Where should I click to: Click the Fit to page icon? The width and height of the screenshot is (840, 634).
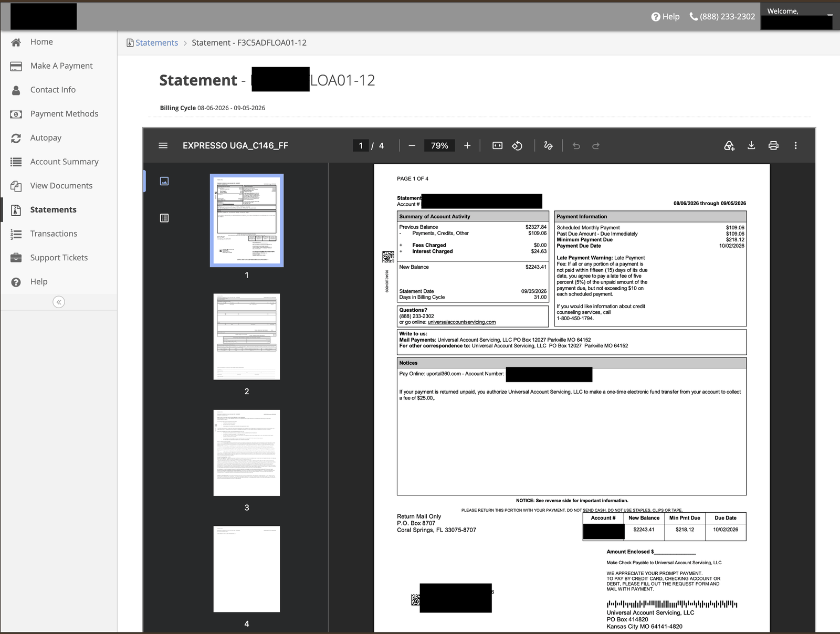[497, 145]
